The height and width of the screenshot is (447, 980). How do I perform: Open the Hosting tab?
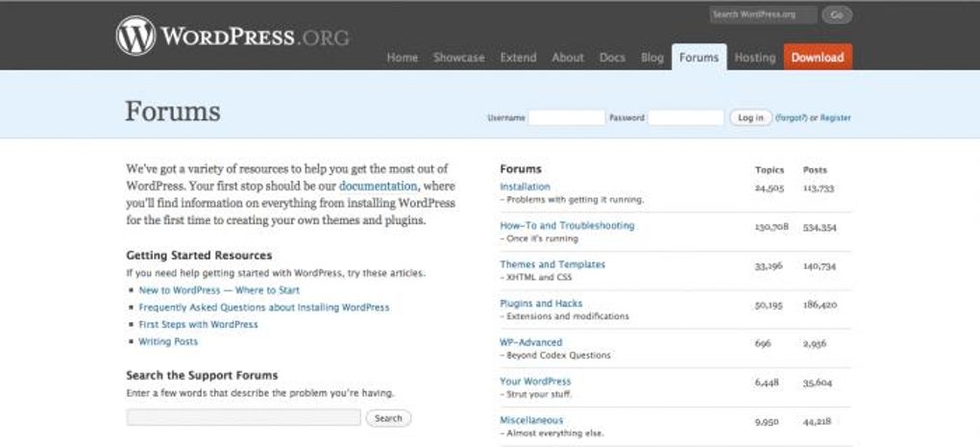[755, 58]
